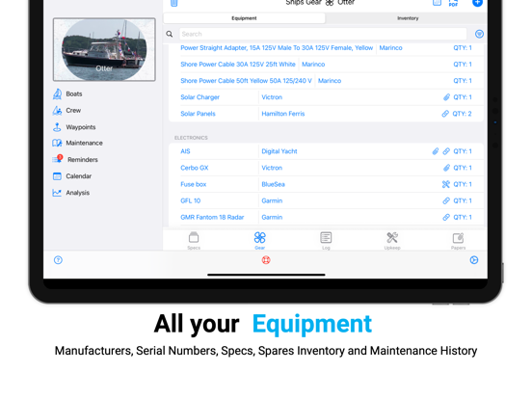Screen dimensions: 532x399
Task: Click the PDF export icon
Action: [x=453, y=3]
